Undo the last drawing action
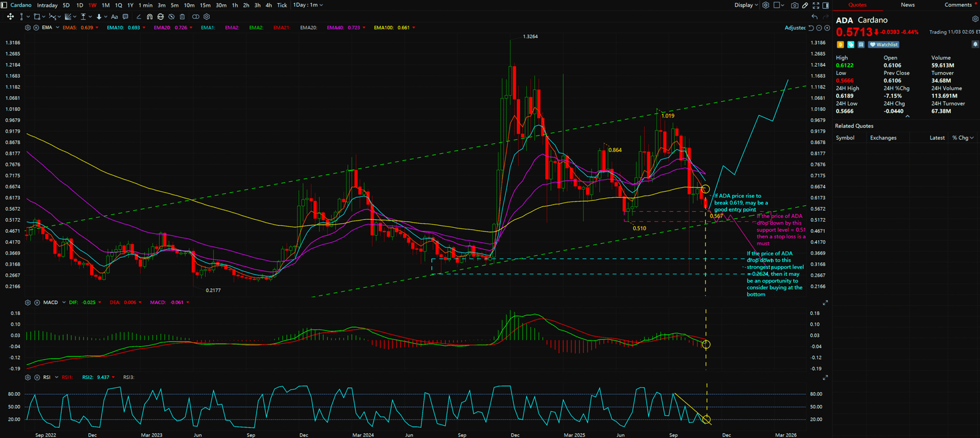 click(814, 17)
